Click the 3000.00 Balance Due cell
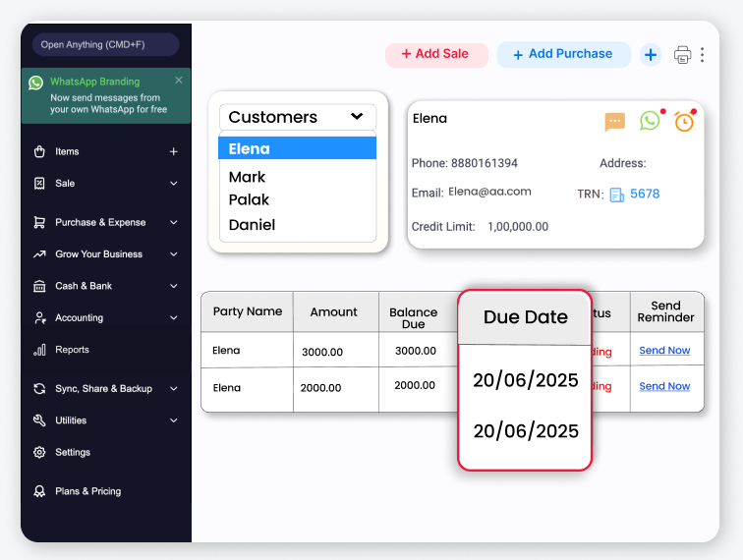The width and height of the screenshot is (743, 560). point(416,351)
